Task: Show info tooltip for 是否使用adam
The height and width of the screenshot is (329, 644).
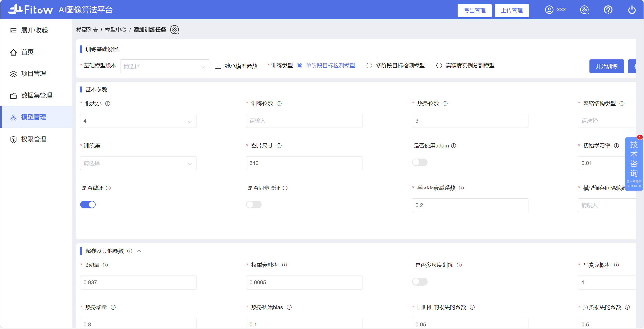Action: click(x=454, y=146)
